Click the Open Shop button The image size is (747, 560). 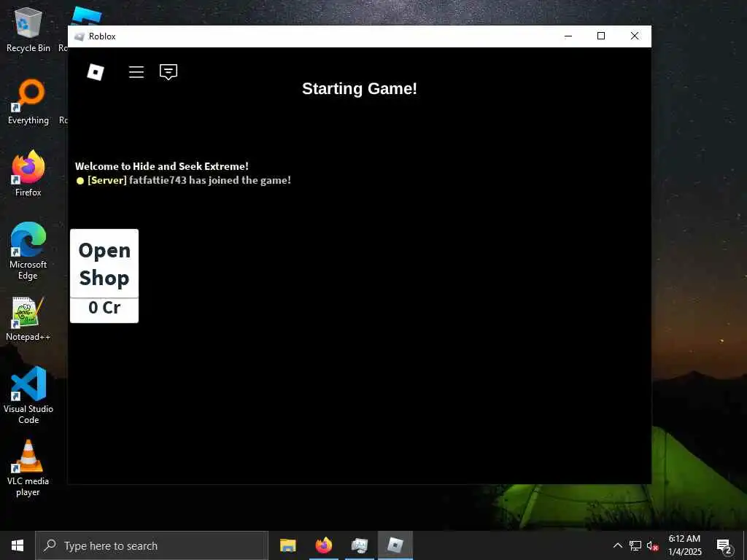click(104, 263)
